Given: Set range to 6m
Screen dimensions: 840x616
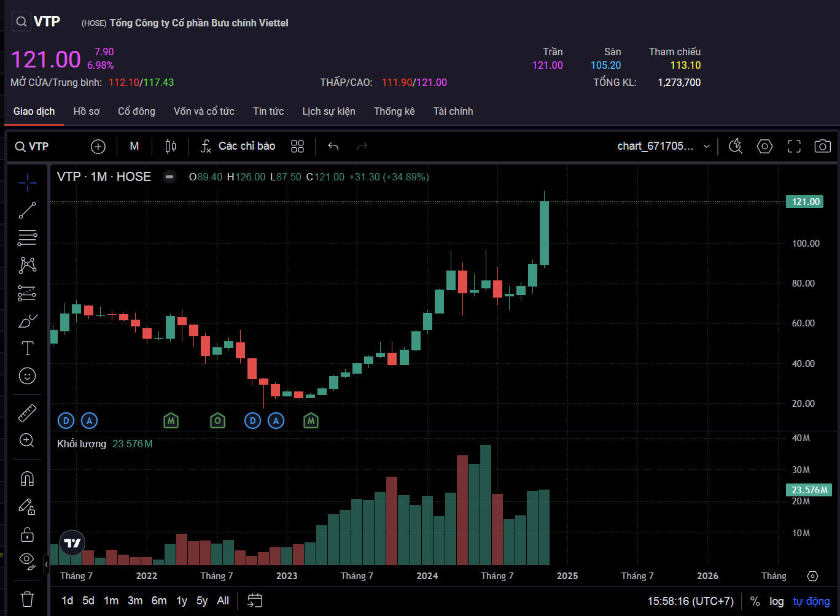Looking at the screenshot, I should [x=159, y=601].
